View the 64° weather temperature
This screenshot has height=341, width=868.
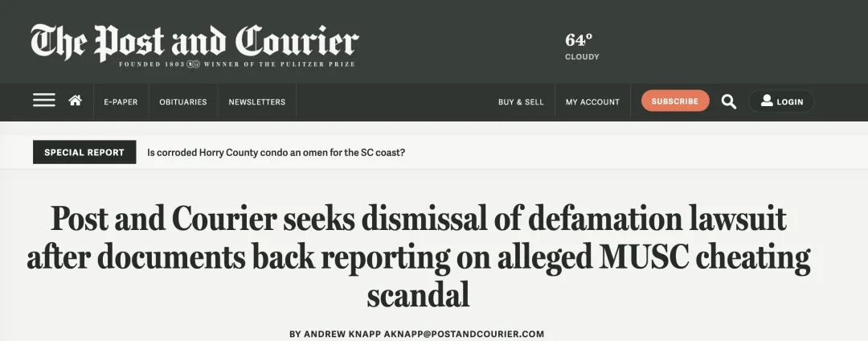coord(579,40)
